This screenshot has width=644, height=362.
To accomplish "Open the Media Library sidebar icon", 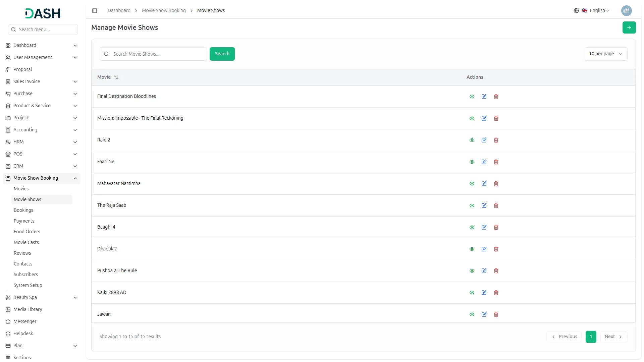I will (x=8, y=309).
